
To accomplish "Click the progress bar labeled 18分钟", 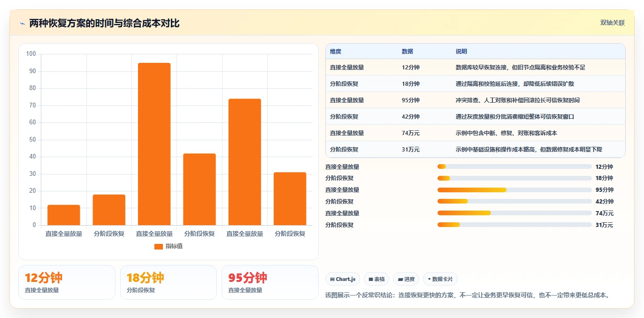I will coord(514,178).
